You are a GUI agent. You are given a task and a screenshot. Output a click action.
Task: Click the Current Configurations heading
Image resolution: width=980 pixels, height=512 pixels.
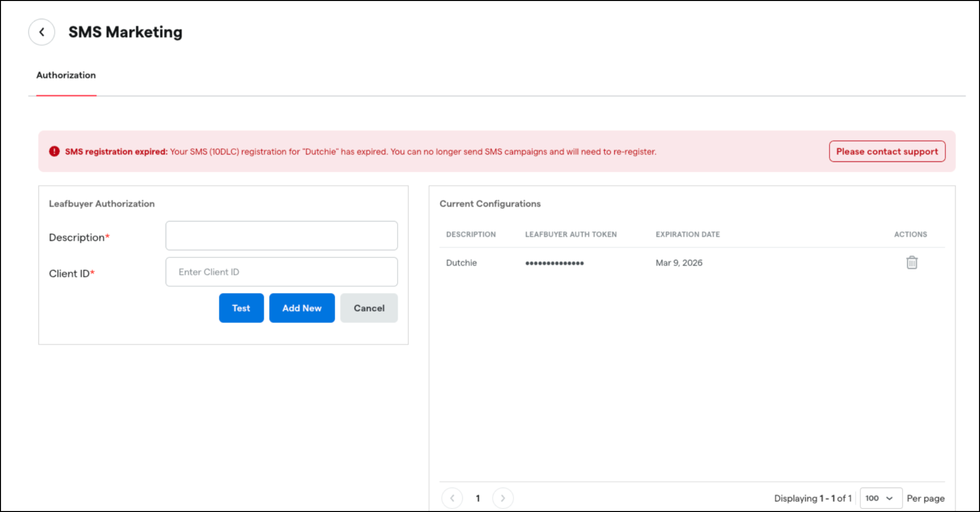[x=490, y=204]
